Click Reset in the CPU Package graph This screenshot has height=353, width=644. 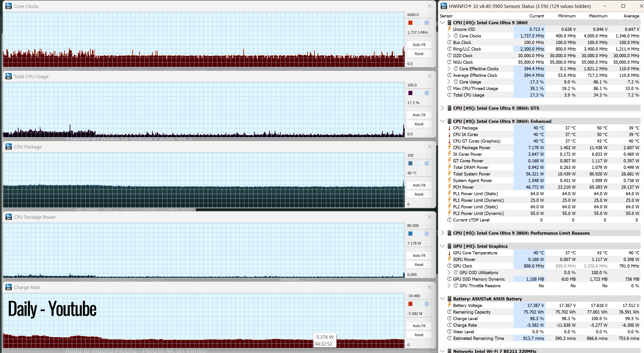pos(419,194)
